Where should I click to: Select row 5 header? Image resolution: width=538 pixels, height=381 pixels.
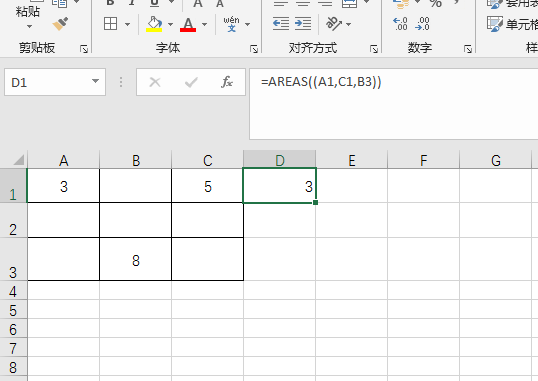(x=13, y=310)
